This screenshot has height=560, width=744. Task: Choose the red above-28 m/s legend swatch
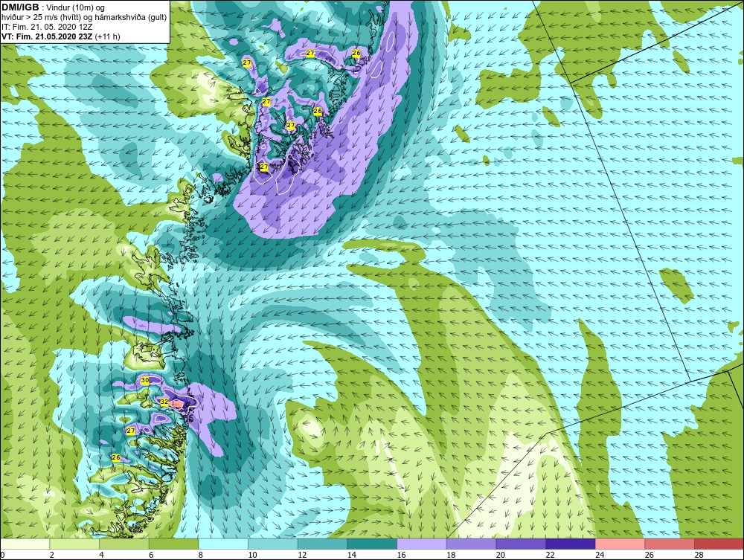tap(719, 544)
